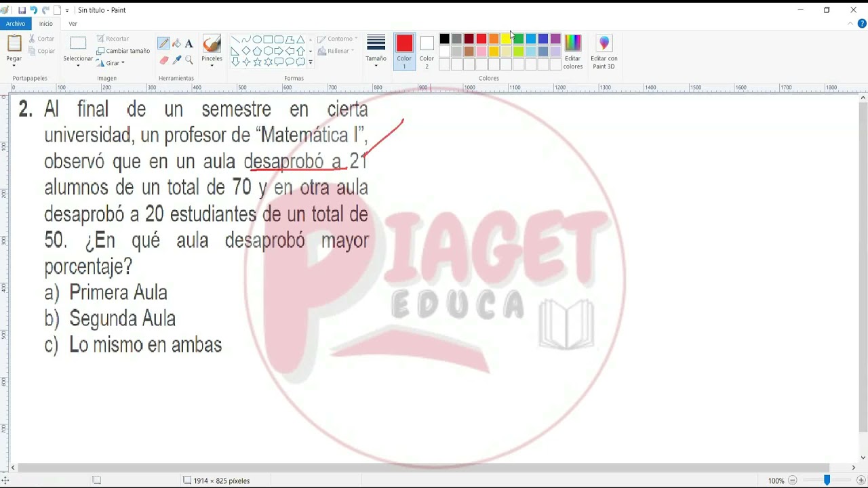Pick the dark red color swatch
The height and width of the screenshot is (488, 868).
[x=469, y=39]
